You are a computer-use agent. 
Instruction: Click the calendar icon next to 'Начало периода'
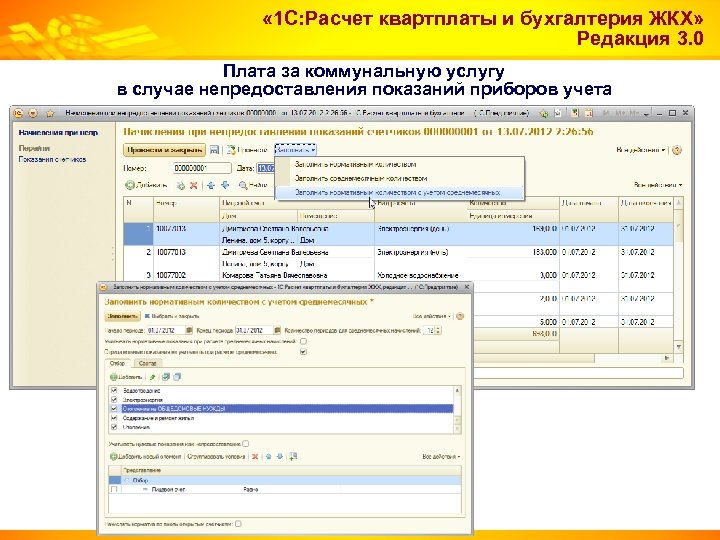click(x=189, y=330)
